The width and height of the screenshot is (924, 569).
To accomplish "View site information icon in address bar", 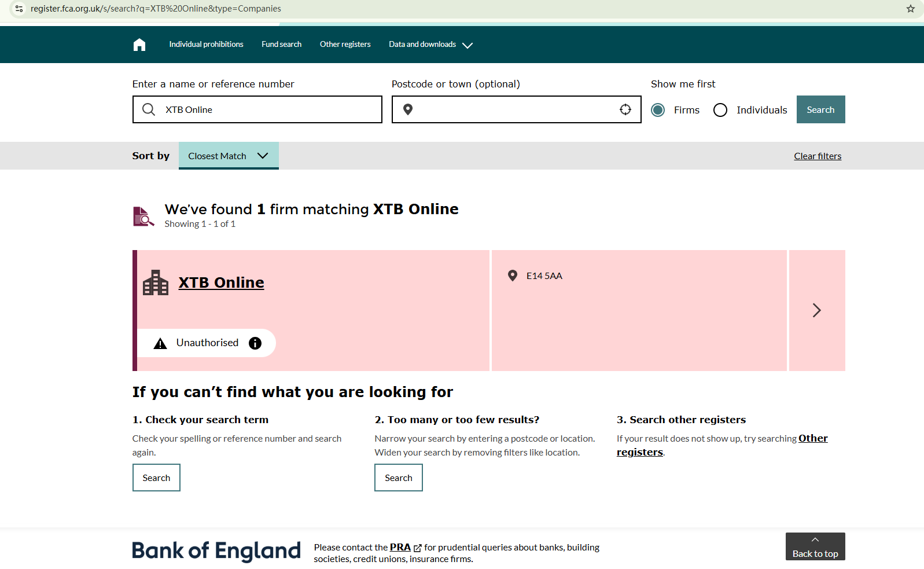I will [x=19, y=9].
